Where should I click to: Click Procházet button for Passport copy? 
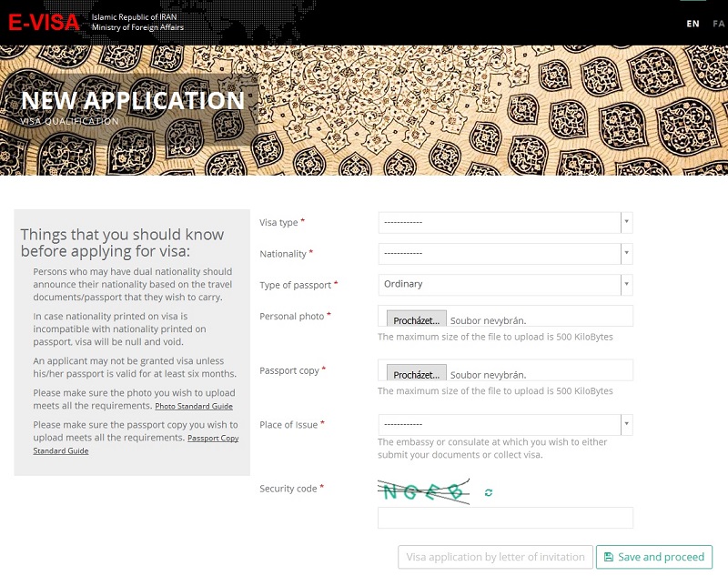tap(417, 374)
